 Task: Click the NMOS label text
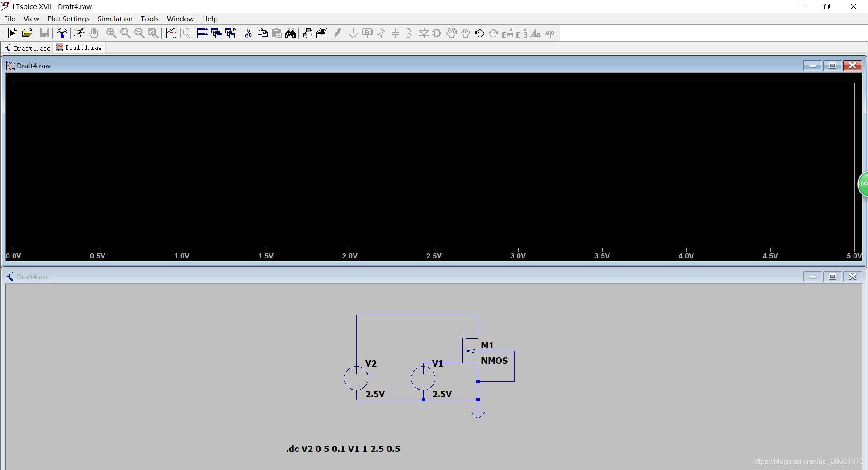(x=495, y=361)
